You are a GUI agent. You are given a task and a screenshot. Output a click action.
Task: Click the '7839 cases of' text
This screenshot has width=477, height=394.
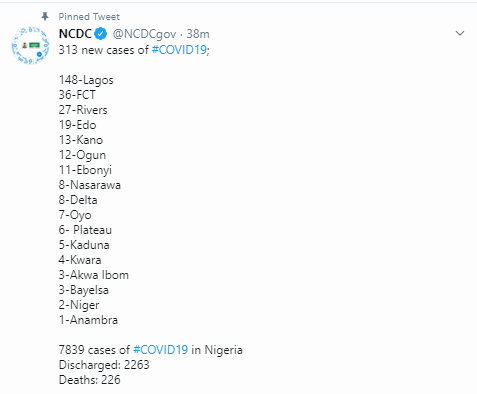point(94,350)
